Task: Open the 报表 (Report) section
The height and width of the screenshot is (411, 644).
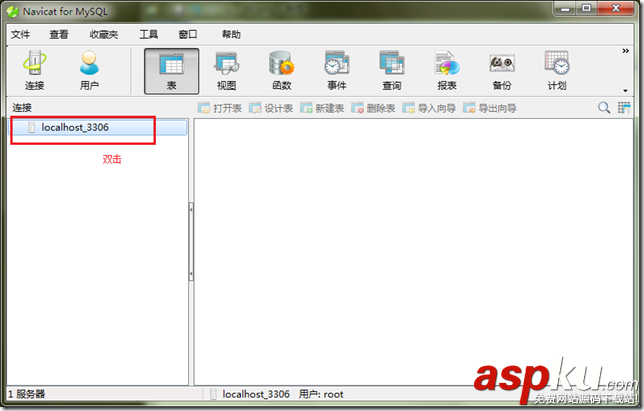Action: point(446,71)
